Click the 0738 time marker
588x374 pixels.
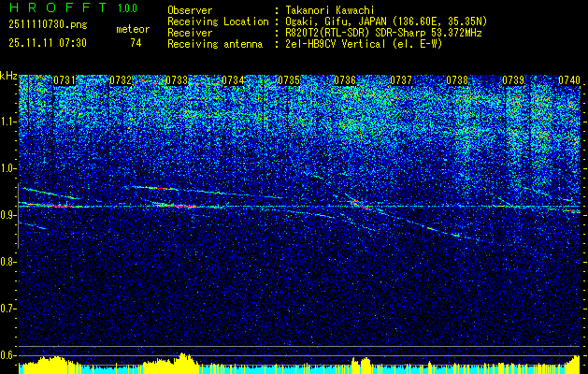pos(457,80)
